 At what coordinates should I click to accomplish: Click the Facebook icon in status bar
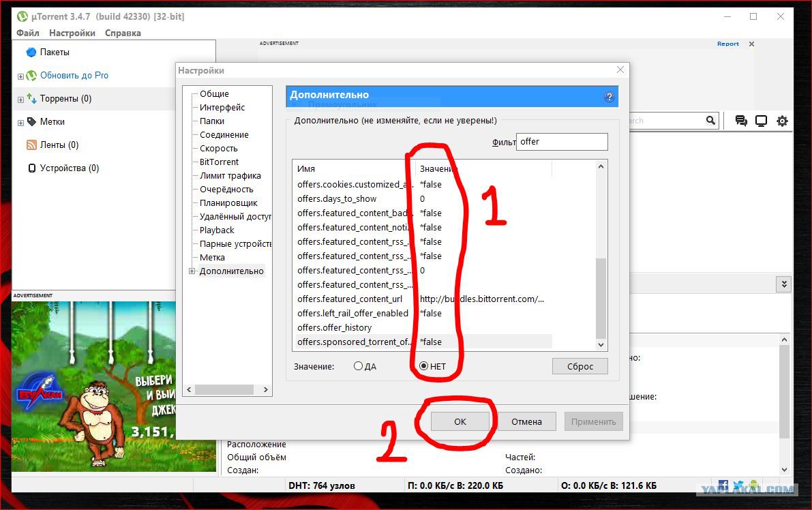[723, 485]
